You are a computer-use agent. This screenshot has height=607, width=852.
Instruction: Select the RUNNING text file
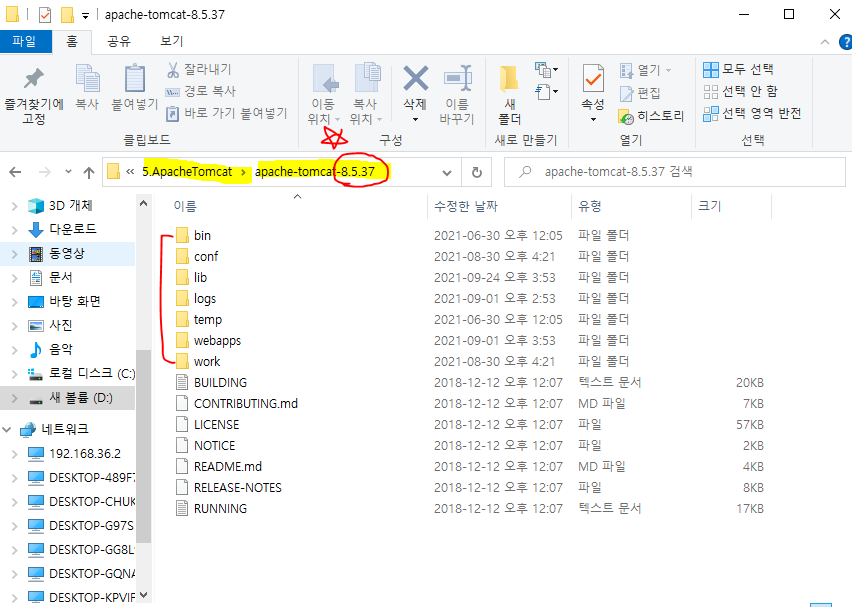220,509
